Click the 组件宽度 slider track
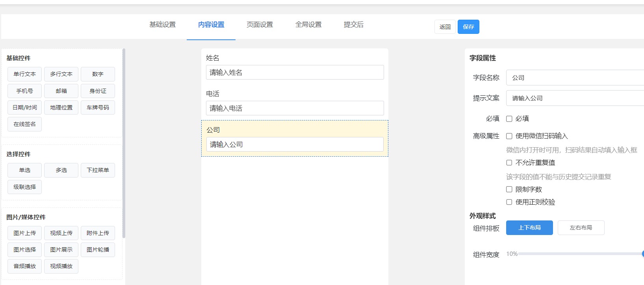 click(x=581, y=254)
